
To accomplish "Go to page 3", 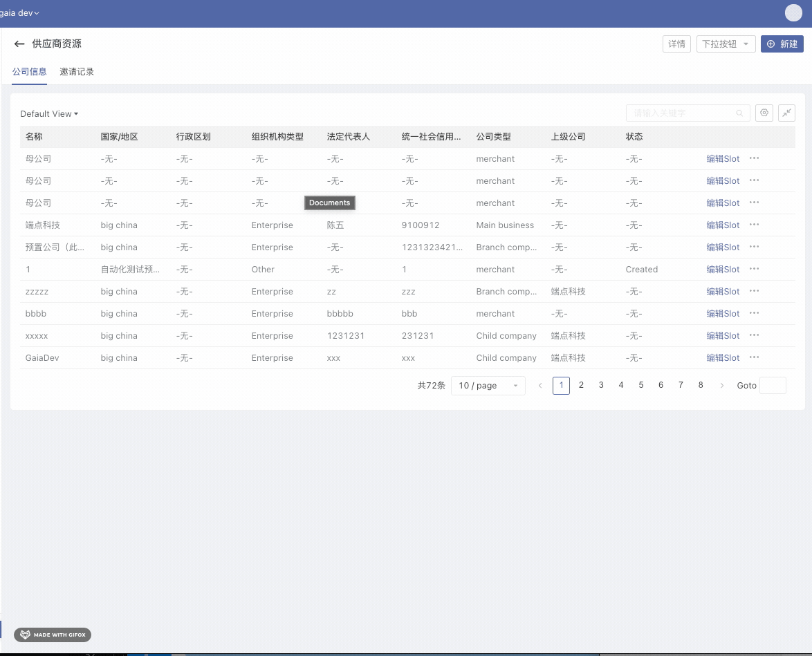I will [601, 385].
